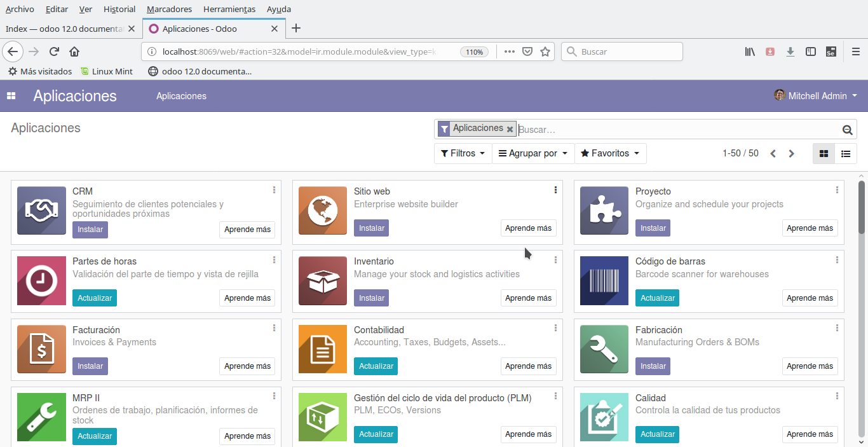
Task: Click the Código de barras barcode icon
Action: click(604, 280)
